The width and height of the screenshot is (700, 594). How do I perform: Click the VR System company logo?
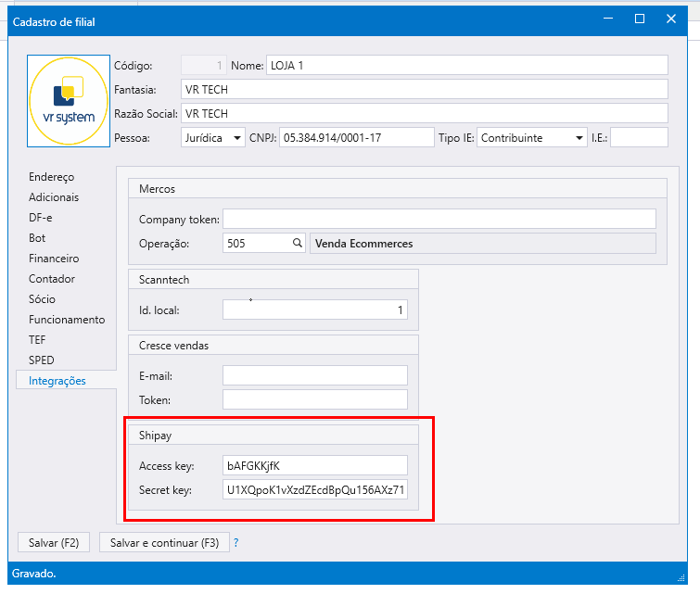[69, 101]
